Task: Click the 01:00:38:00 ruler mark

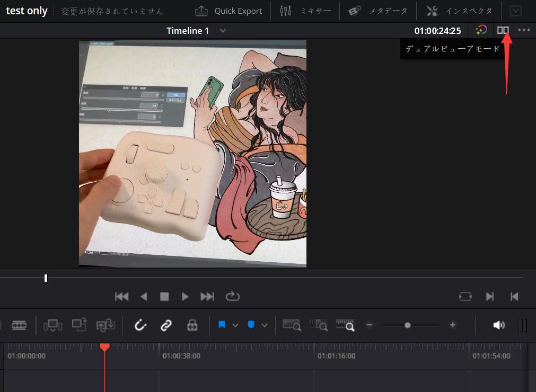Action: coord(181,356)
